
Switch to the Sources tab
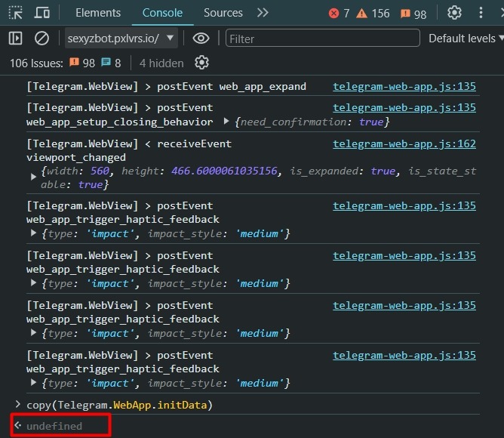click(223, 13)
